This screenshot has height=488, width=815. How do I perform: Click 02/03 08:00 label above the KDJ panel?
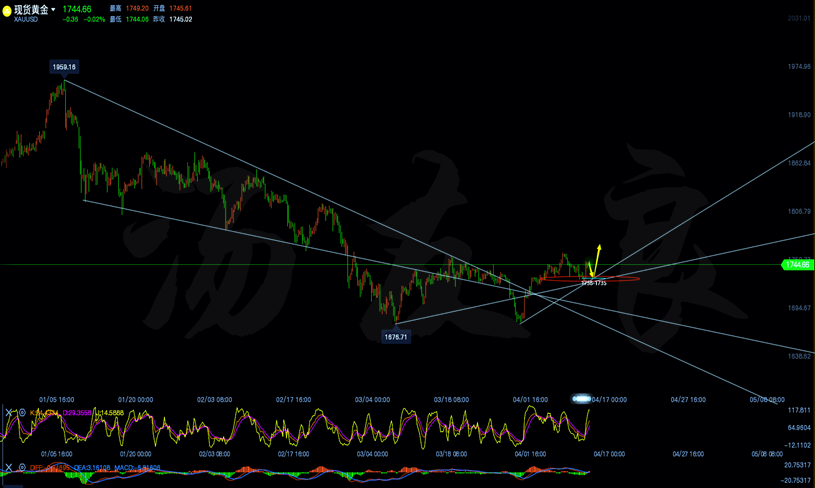click(214, 400)
